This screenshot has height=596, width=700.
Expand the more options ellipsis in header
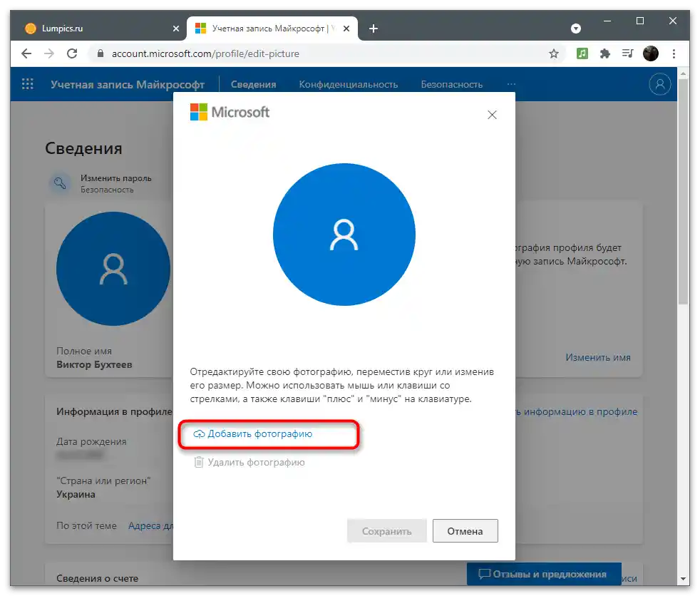(x=511, y=84)
